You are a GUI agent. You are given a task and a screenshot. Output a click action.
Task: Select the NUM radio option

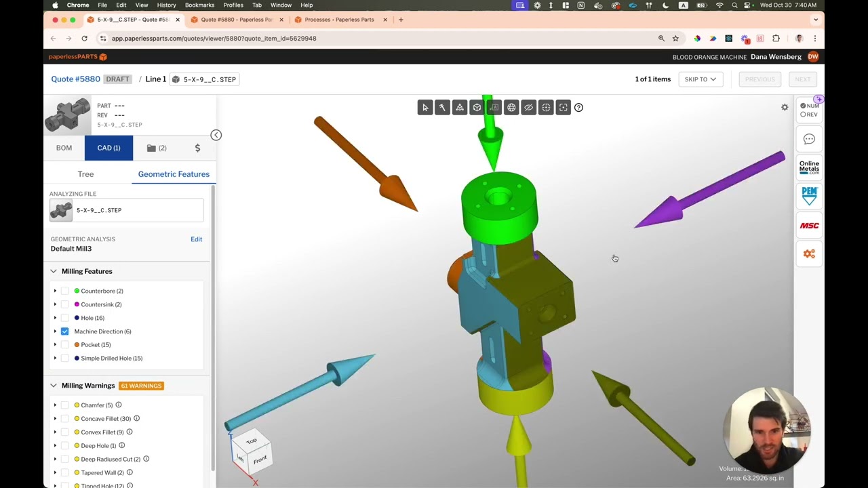pyautogui.click(x=803, y=106)
